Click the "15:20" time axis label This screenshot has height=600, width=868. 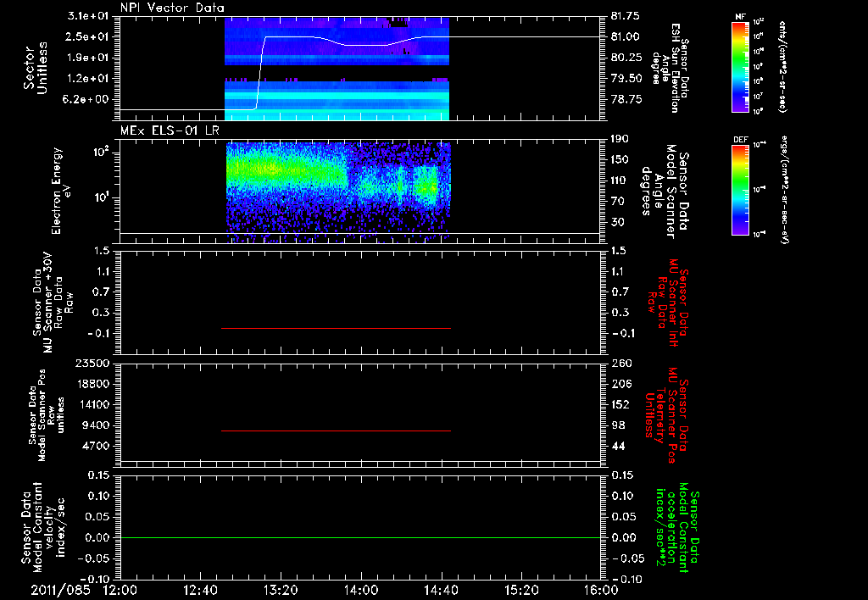click(521, 590)
